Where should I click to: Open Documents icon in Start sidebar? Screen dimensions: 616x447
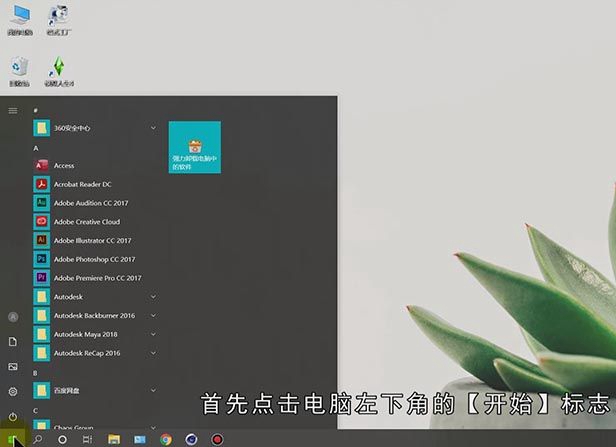(x=13, y=342)
